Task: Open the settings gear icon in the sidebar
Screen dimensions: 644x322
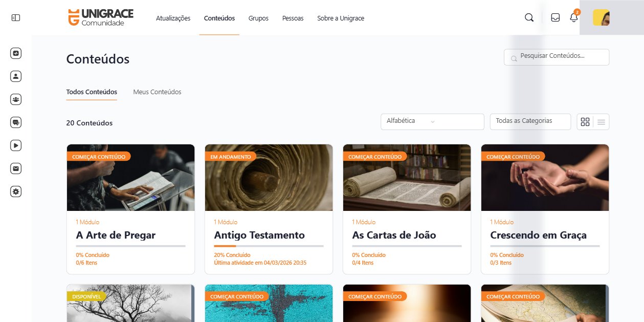Action: 15,191
